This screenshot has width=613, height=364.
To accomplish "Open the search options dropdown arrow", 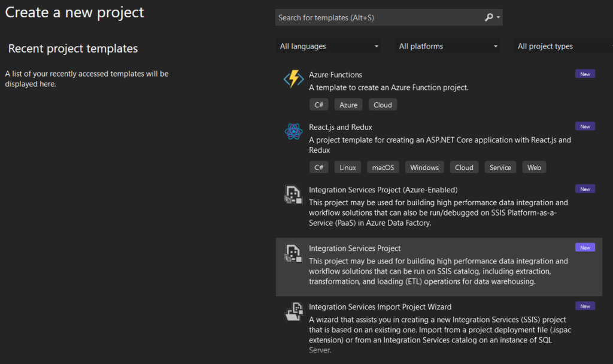I will click(498, 17).
